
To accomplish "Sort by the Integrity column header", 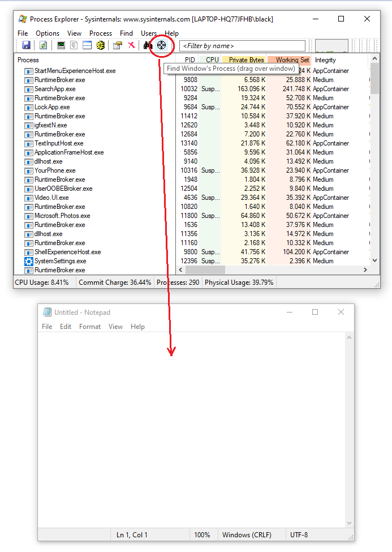I will [325, 60].
